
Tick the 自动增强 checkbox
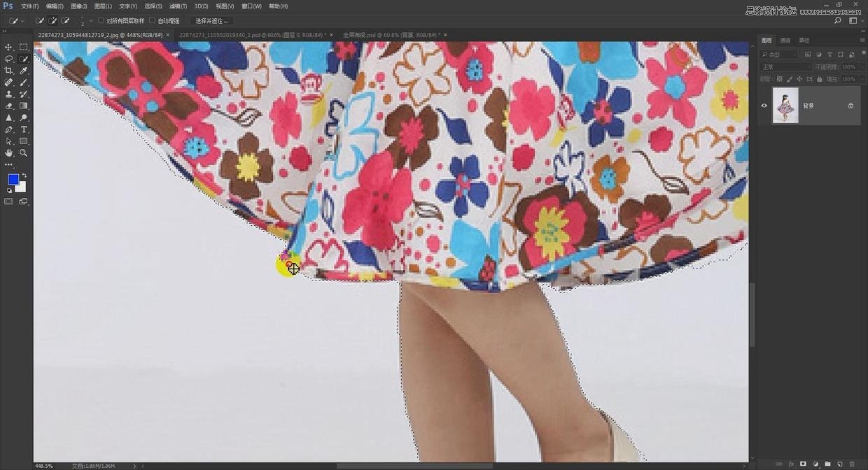coord(153,21)
